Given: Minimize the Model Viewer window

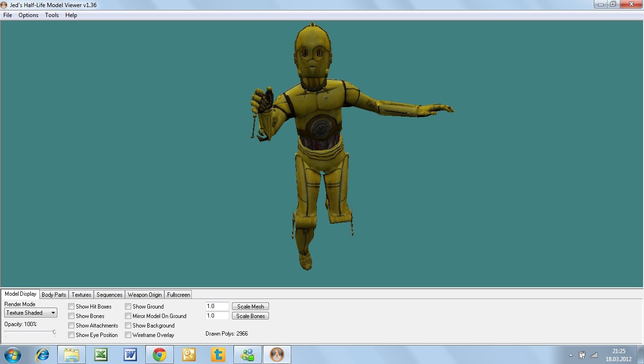Looking at the screenshot, I should [x=600, y=4].
